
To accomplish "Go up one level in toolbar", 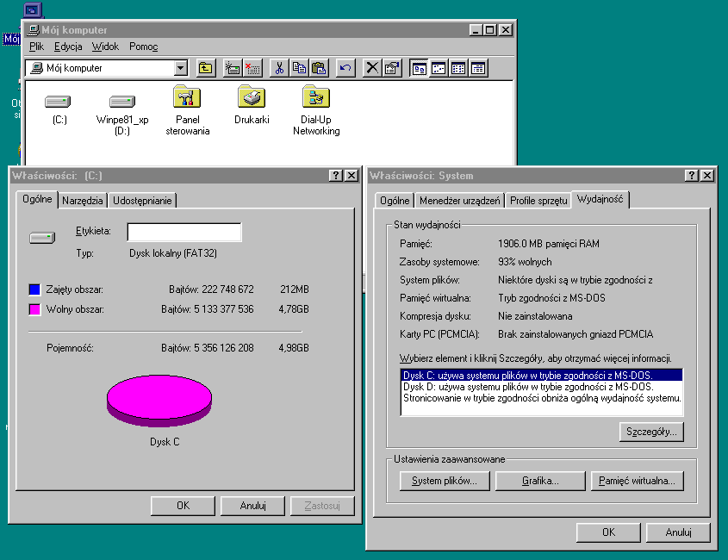I will click(x=206, y=68).
